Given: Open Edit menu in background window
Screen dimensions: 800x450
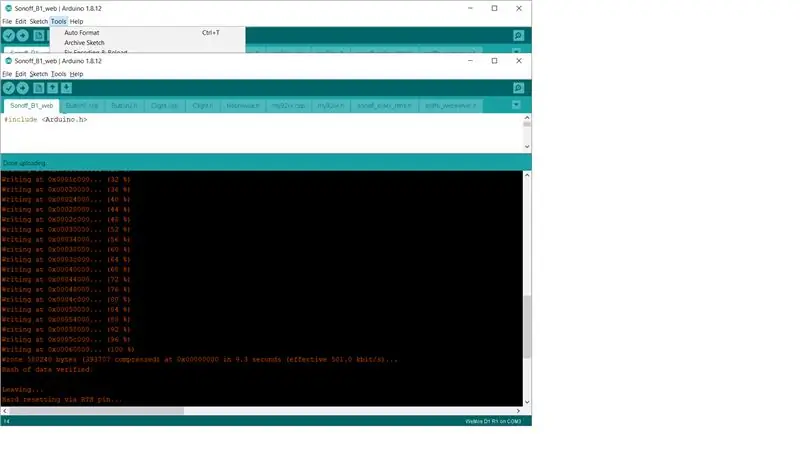Looking at the screenshot, I should point(20,21).
